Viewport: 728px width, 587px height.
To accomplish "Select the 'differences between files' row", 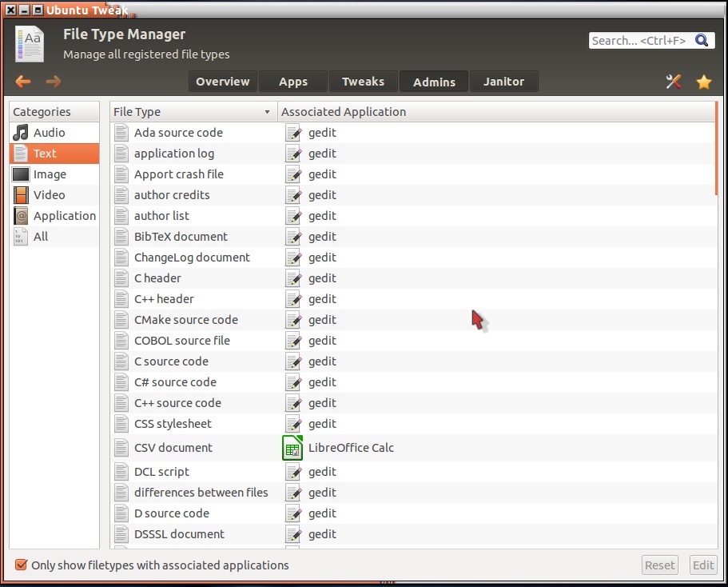I will click(x=413, y=493).
